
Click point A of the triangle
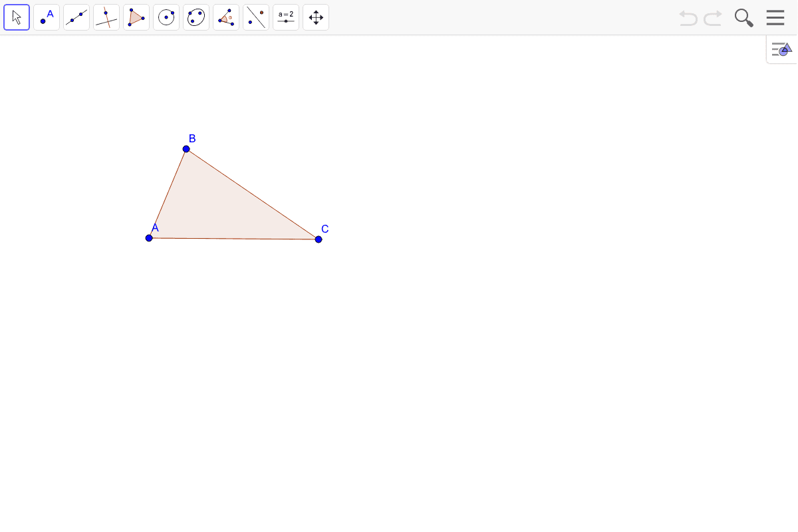[149, 238]
